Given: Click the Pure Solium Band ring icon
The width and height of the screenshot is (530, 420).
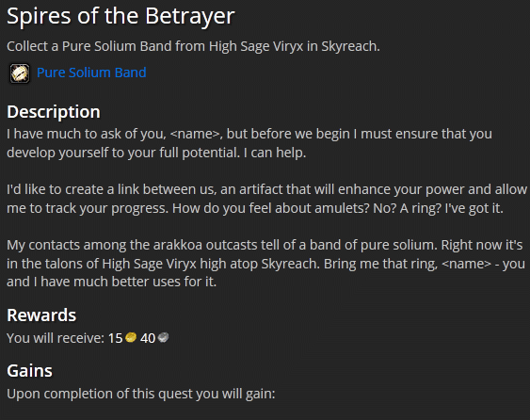Looking at the screenshot, I should click(20, 73).
